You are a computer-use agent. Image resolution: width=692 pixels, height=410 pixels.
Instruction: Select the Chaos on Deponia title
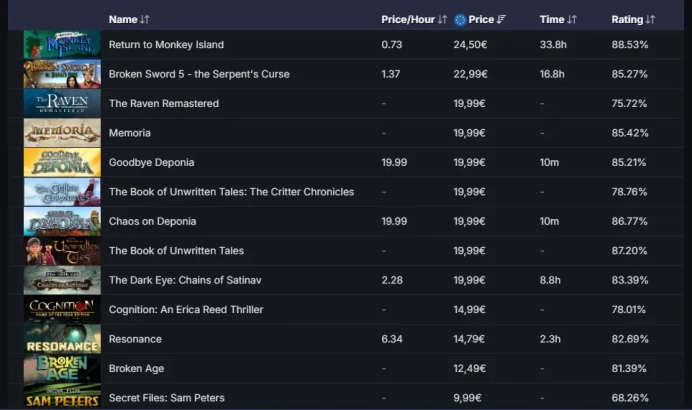pyautogui.click(x=152, y=221)
